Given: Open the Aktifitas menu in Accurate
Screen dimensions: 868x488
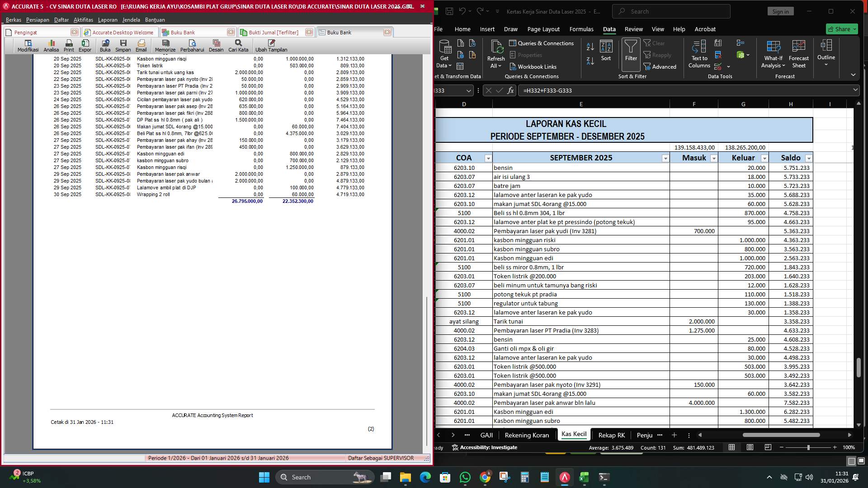Looking at the screenshot, I should pyautogui.click(x=83, y=20).
